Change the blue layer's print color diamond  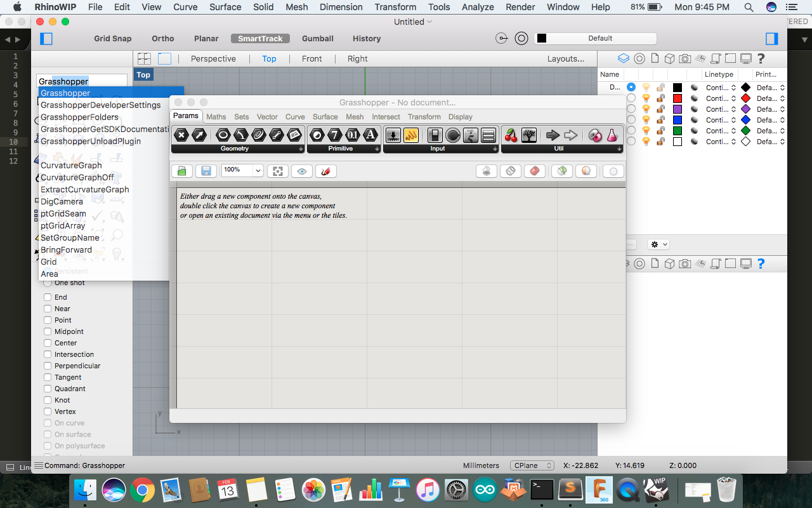pyautogui.click(x=746, y=120)
